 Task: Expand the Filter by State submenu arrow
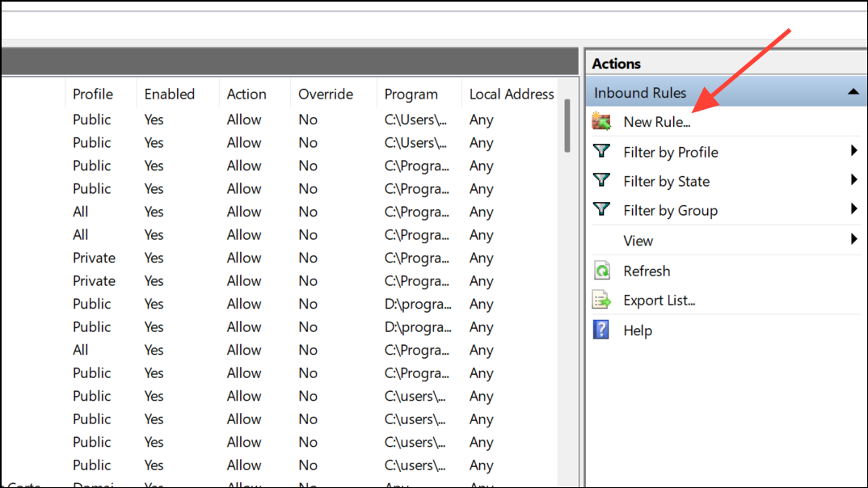click(x=853, y=180)
